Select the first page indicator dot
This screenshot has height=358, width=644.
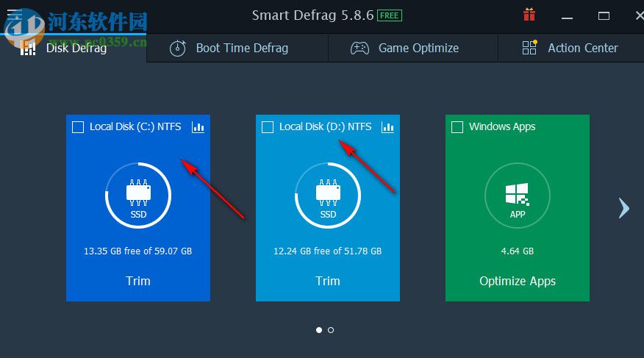click(x=319, y=330)
